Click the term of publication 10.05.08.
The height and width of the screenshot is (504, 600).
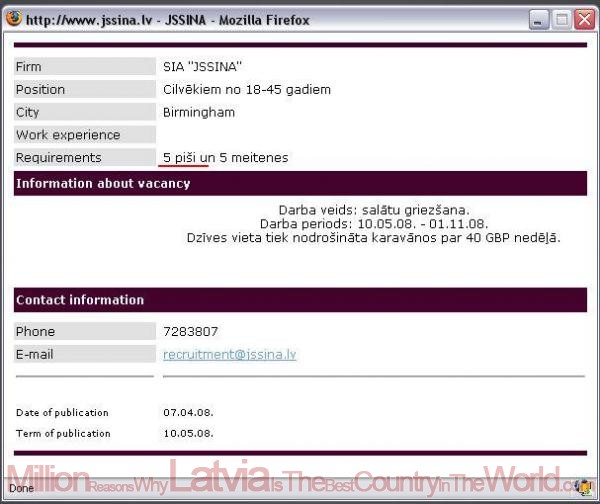[188, 433]
